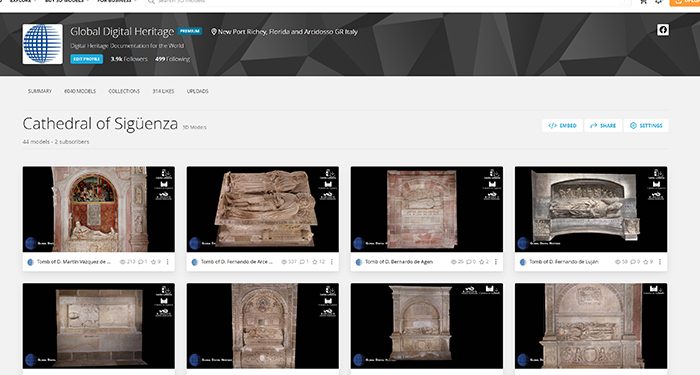Viewport: 700px width, 375px height.
Task: Click the New Port Richey, Florida location text
Action: click(284, 32)
